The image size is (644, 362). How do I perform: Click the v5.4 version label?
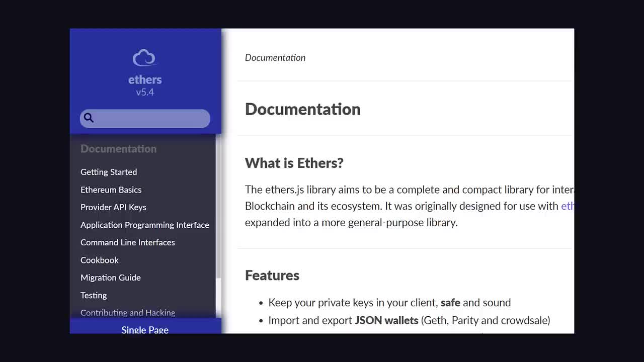click(x=145, y=92)
